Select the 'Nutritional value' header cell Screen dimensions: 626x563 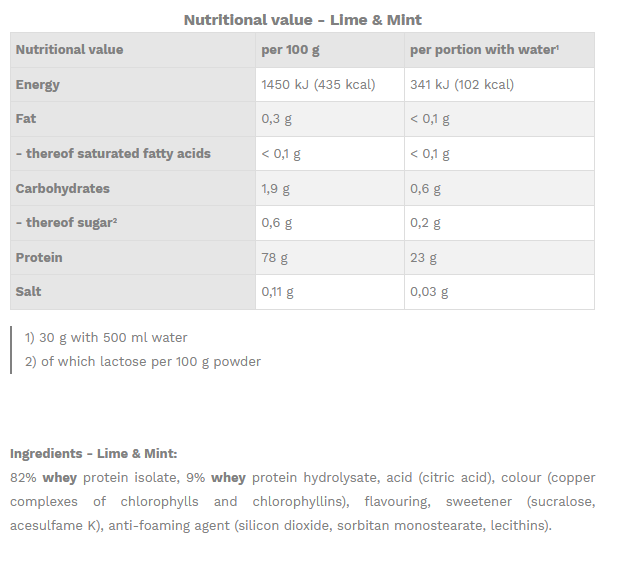[70, 50]
